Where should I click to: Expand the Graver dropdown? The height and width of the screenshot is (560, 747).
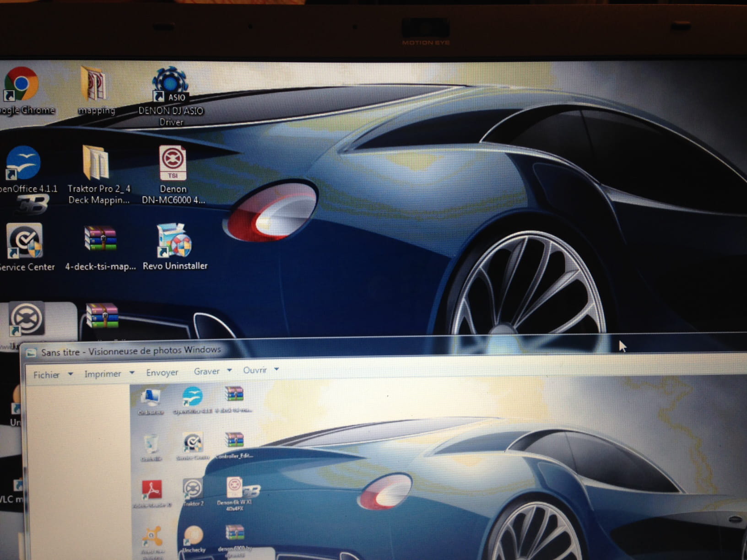pos(229,371)
